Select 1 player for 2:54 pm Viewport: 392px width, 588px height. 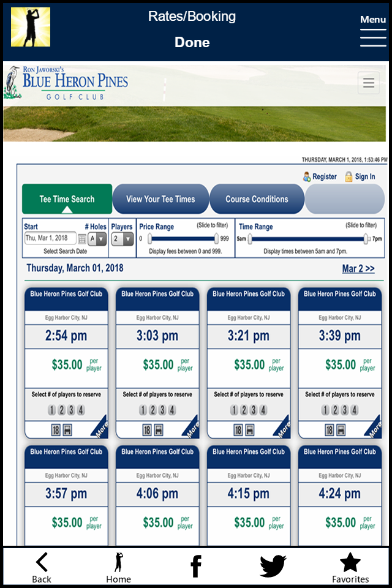(x=52, y=410)
